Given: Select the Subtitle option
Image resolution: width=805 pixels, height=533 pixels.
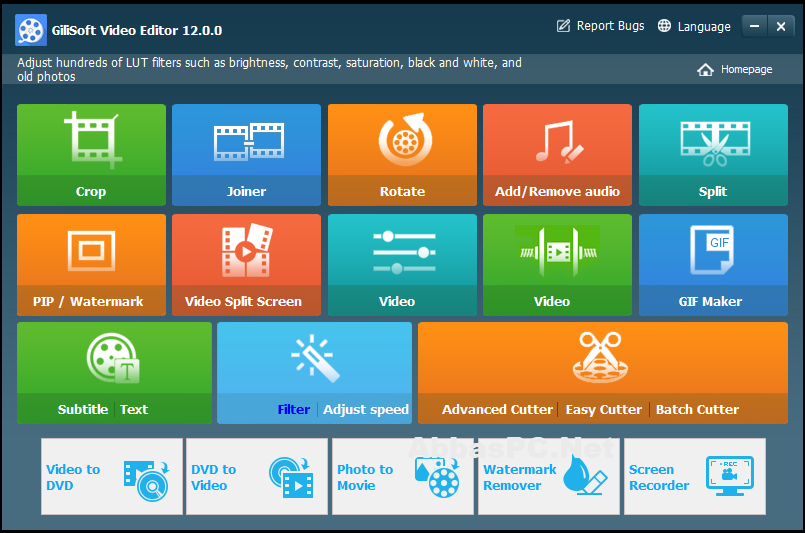Looking at the screenshot, I should (83, 410).
